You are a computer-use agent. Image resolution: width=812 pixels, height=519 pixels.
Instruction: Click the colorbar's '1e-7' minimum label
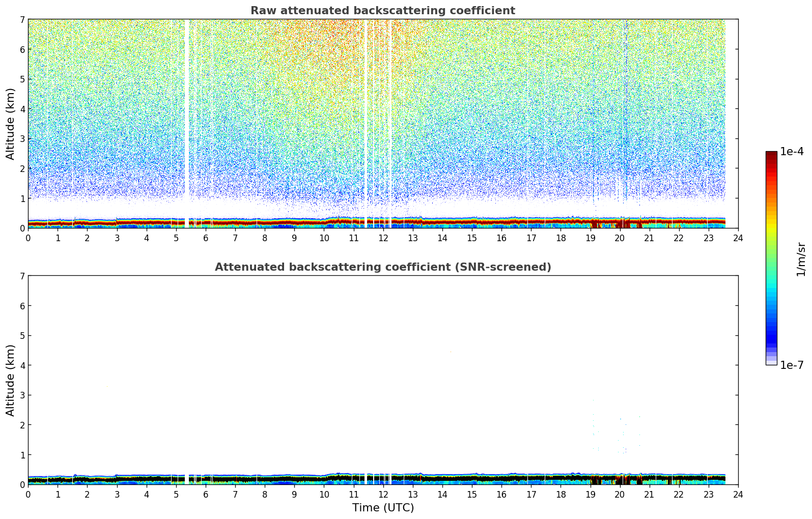[x=792, y=365]
